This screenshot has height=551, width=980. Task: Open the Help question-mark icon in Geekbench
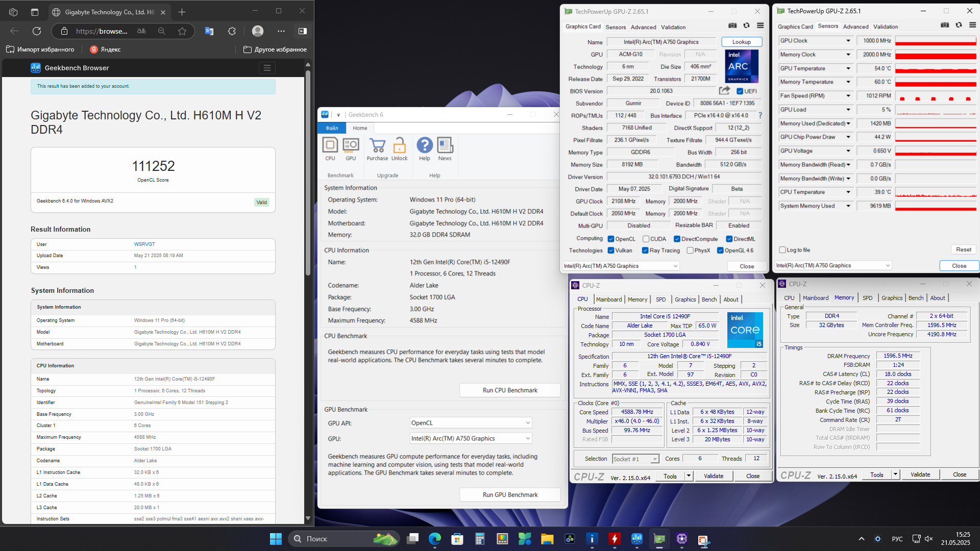point(425,148)
